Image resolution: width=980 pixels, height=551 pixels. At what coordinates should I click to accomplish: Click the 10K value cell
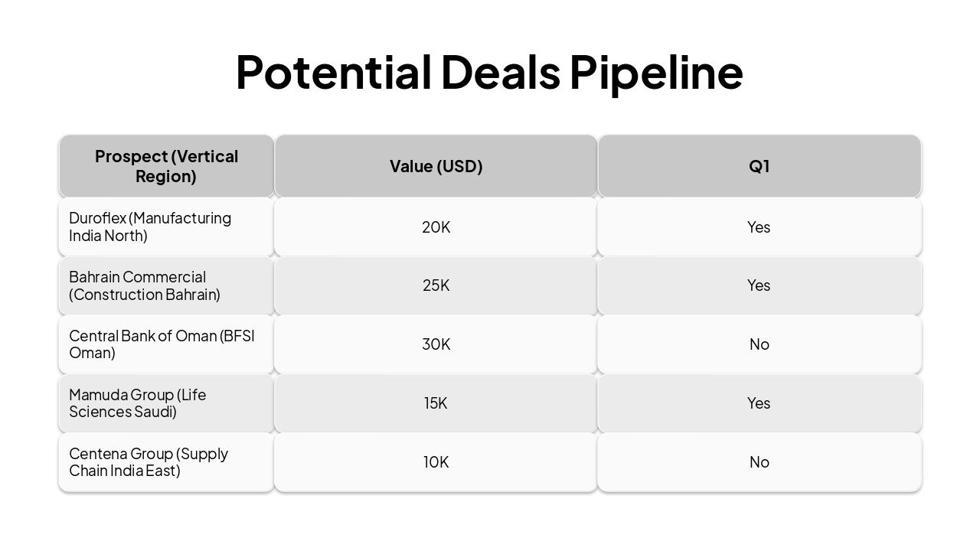[436, 462]
